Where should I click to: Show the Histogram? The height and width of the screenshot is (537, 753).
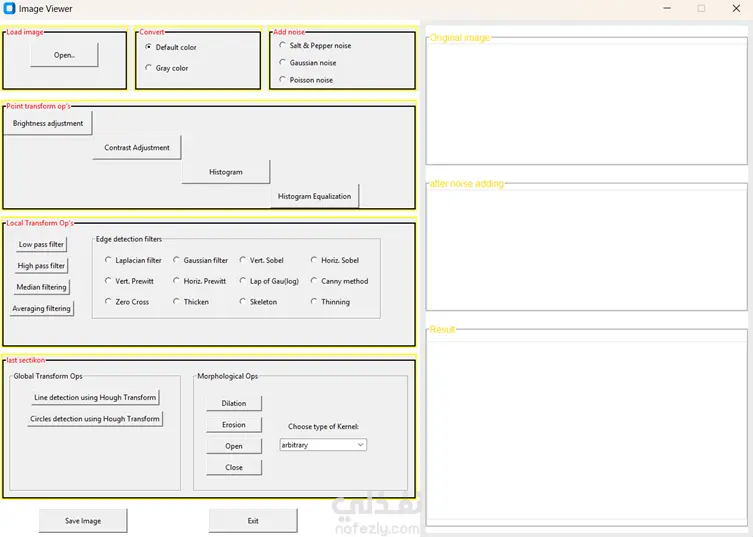(x=226, y=171)
